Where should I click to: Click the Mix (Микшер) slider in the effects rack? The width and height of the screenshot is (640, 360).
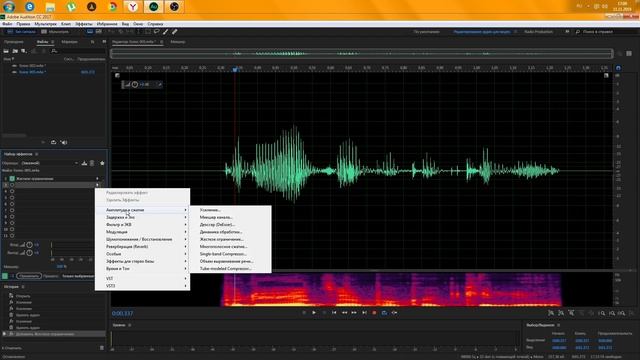pyautogui.click(x=62, y=267)
